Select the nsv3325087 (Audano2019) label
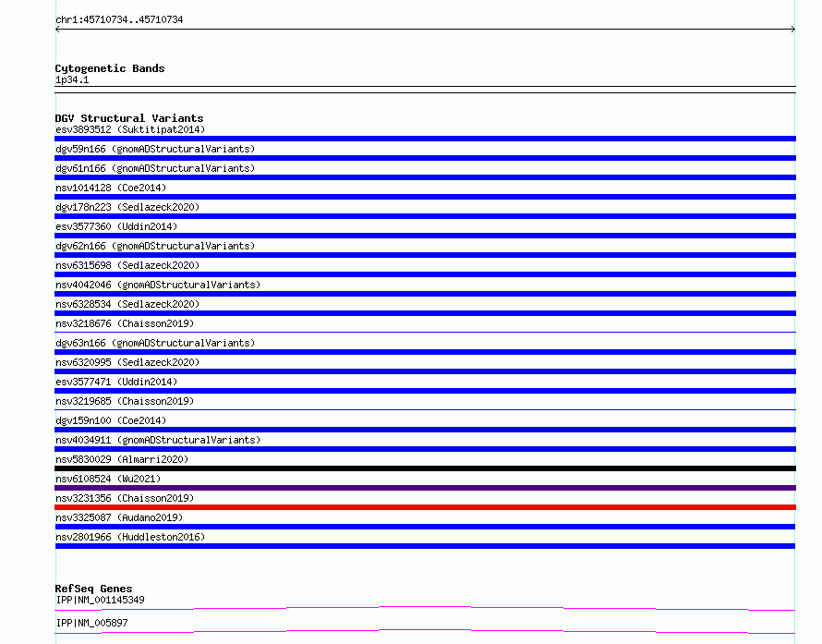Image resolution: width=822 pixels, height=644 pixels. click(119, 517)
